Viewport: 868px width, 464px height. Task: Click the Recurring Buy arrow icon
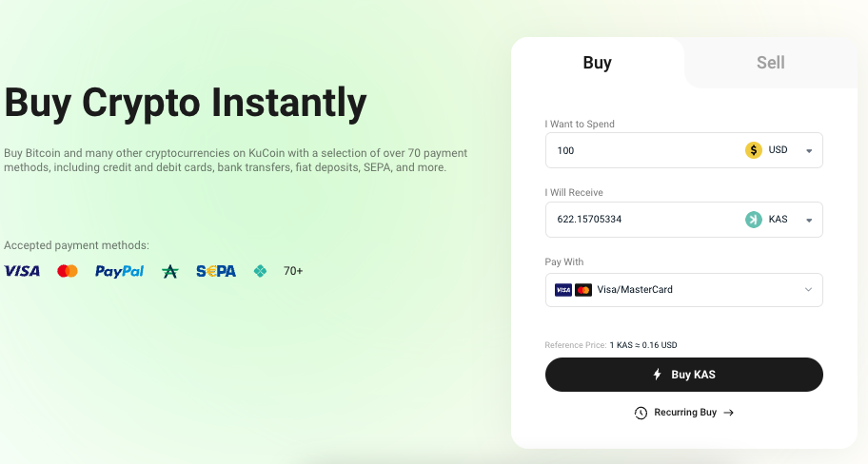pos(729,413)
